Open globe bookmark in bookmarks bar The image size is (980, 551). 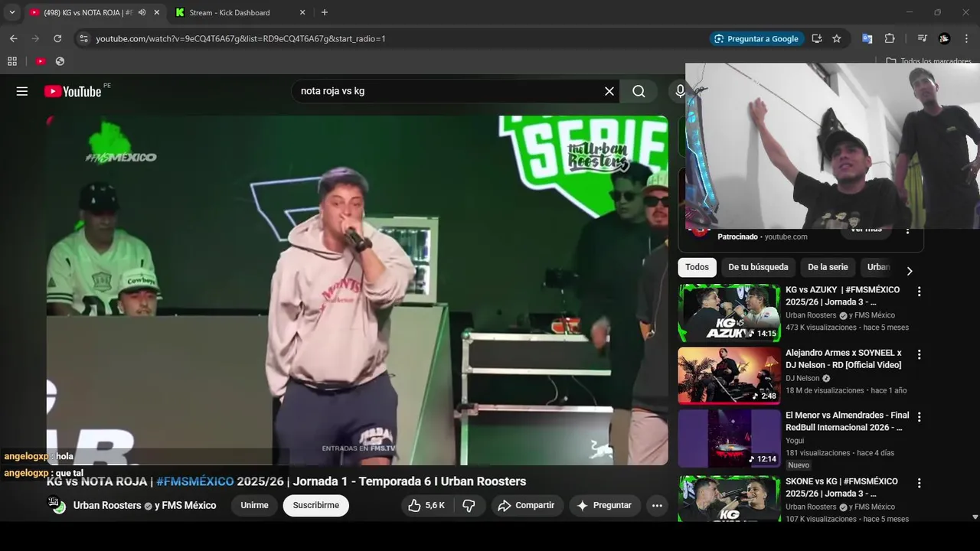pos(60,61)
